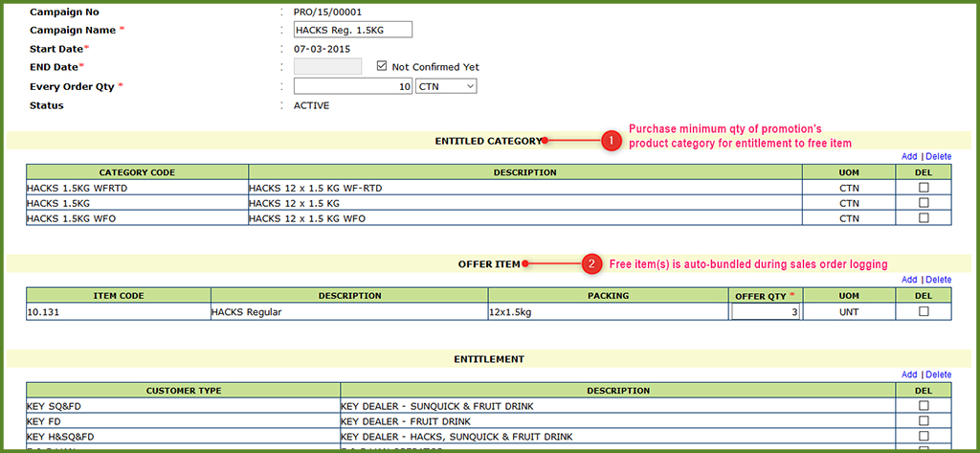980x453 pixels.
Task: Click item code 10.131 cell
Action: point(118,311)
